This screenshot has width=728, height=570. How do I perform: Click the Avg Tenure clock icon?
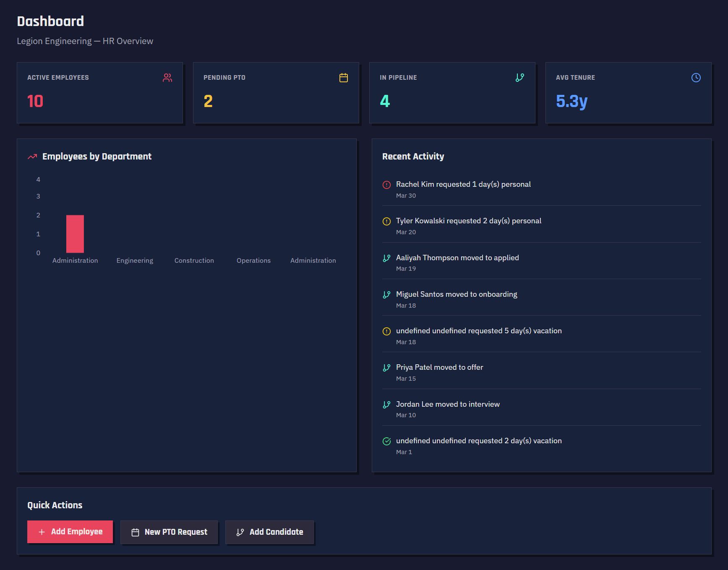[695, 77]
